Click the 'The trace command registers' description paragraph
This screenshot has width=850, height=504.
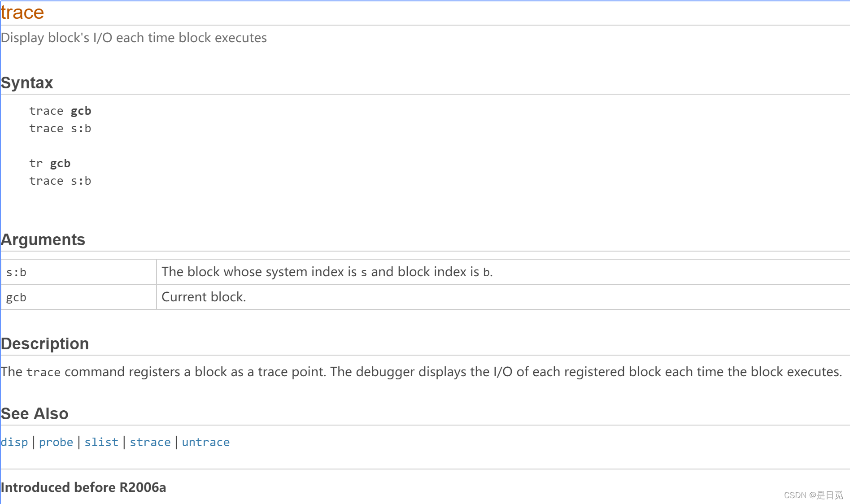pos(422,372)
